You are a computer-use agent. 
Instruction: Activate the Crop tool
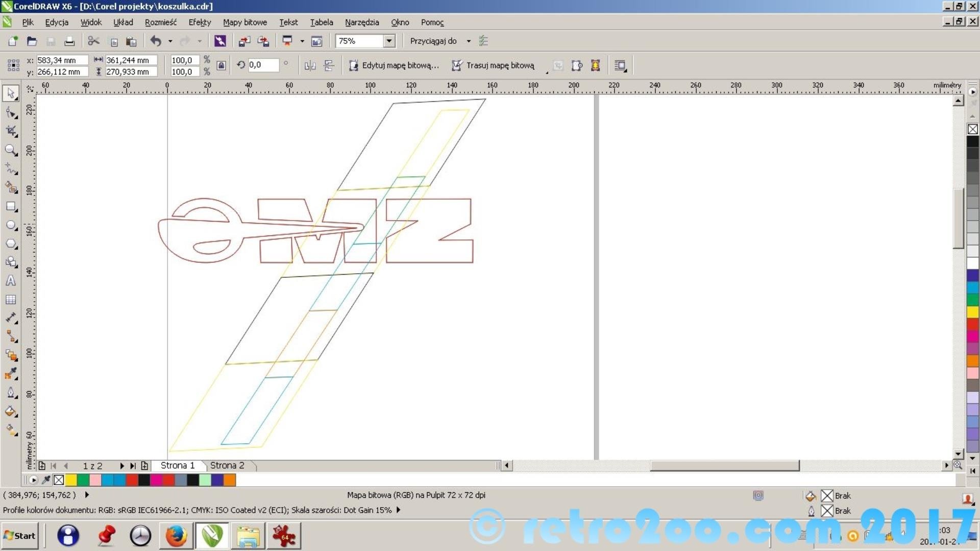(11, 131)
